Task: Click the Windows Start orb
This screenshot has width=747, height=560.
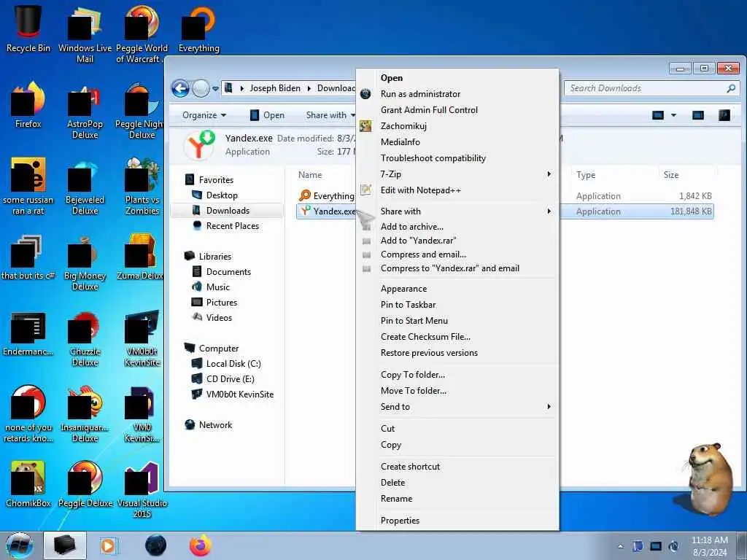Action: 19,546
